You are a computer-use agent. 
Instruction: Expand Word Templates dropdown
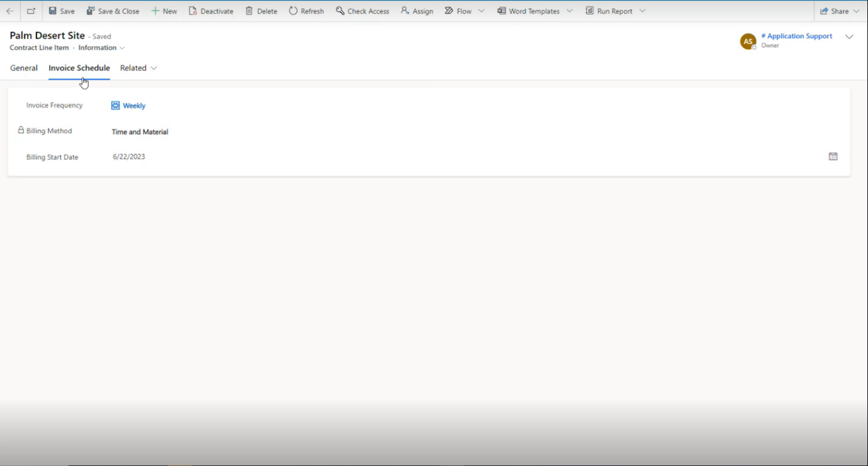coord(569,11)
